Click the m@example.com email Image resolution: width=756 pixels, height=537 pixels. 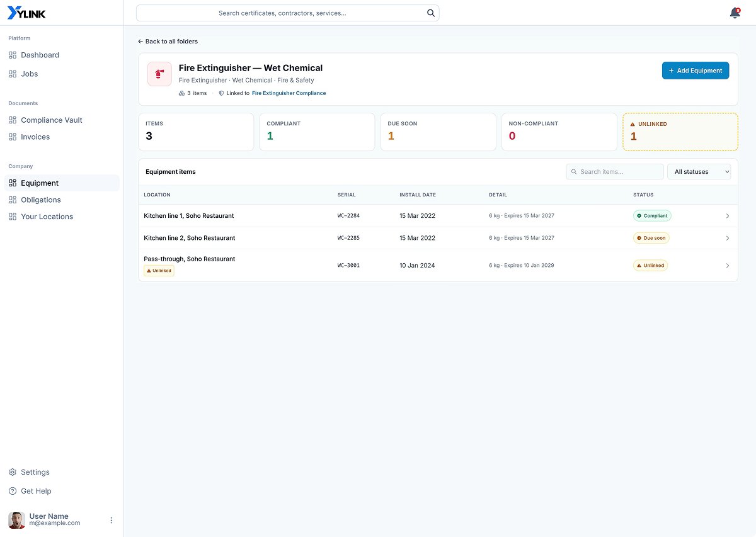pos(55,523)
